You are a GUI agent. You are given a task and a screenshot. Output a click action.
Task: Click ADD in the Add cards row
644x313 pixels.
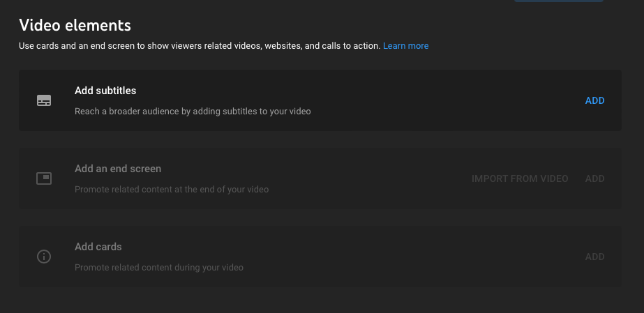click(x=594, y=257)
